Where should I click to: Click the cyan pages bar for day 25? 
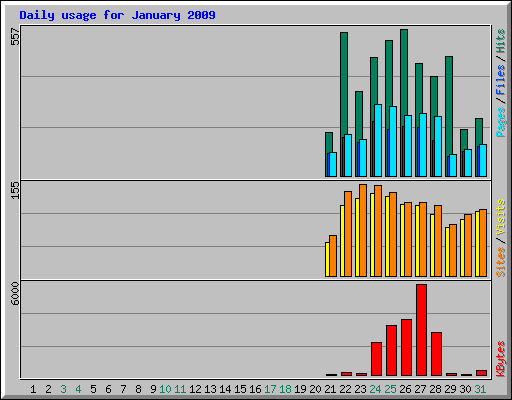(x=393, y=141)
